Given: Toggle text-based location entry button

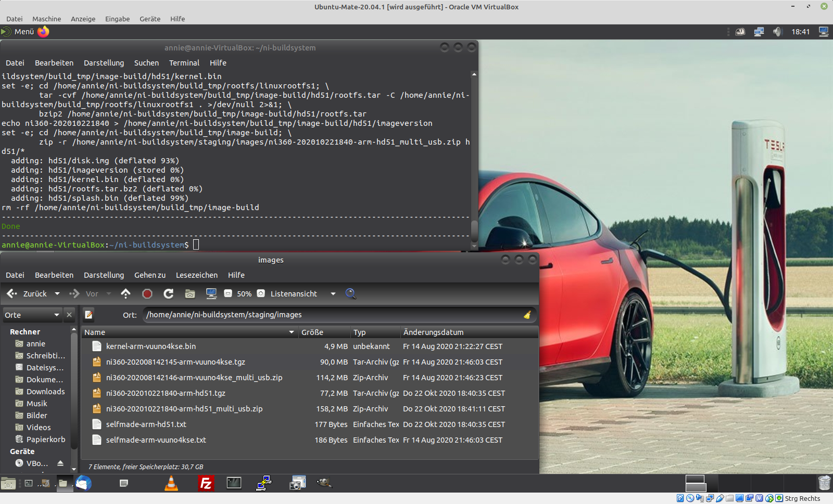Looking at the screenshot, I should tap(89, 315).
